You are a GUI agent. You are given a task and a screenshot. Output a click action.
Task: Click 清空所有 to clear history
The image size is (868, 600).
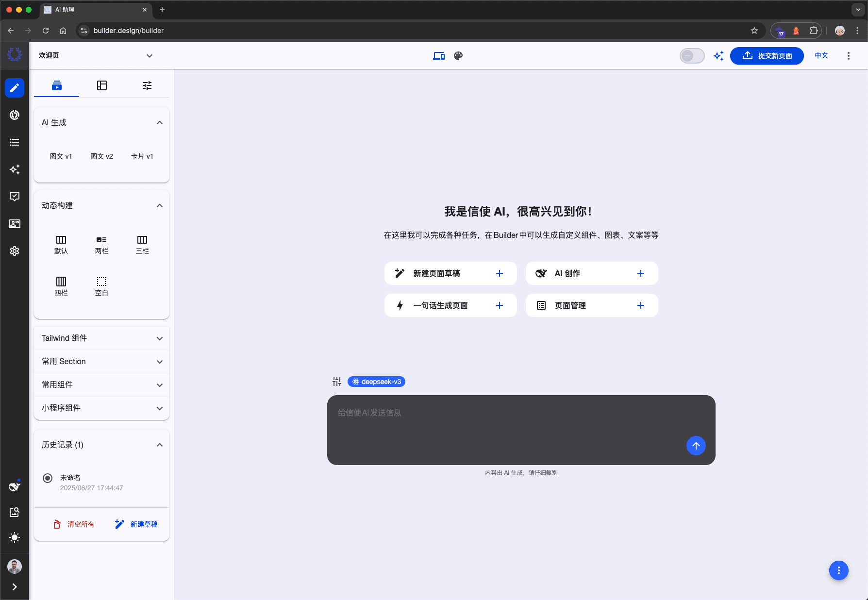point(74,524)
